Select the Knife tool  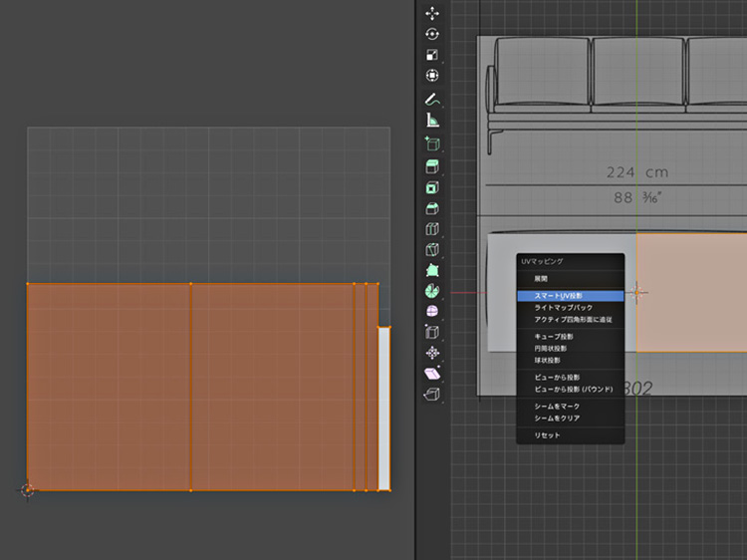(432, 250)
